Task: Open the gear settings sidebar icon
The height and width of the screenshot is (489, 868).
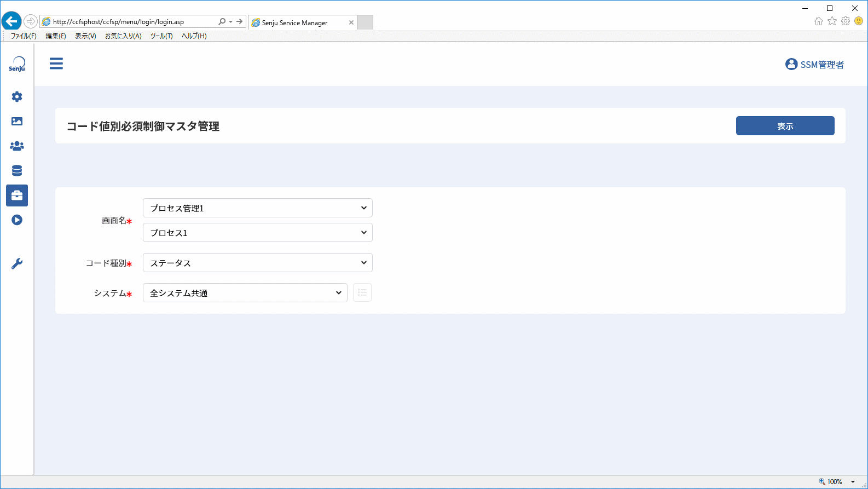Action: (17, 97)
